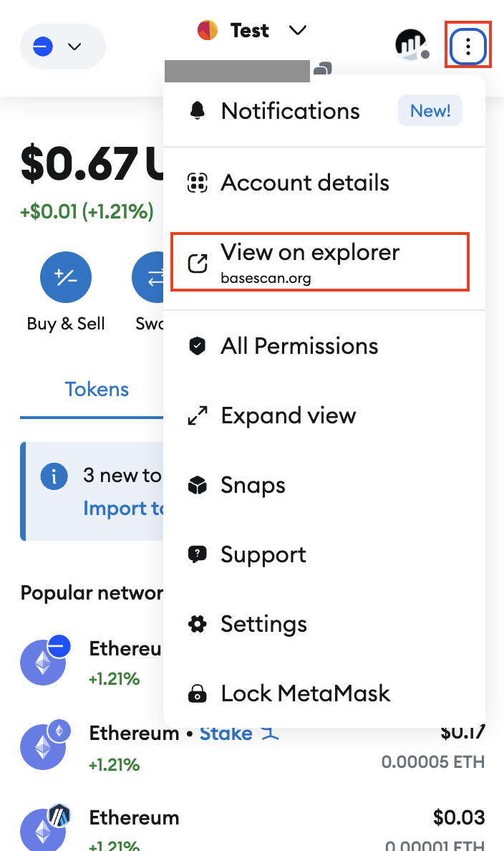
Task: Click the Buy & Sell action icon
Action: pos(66,277)
